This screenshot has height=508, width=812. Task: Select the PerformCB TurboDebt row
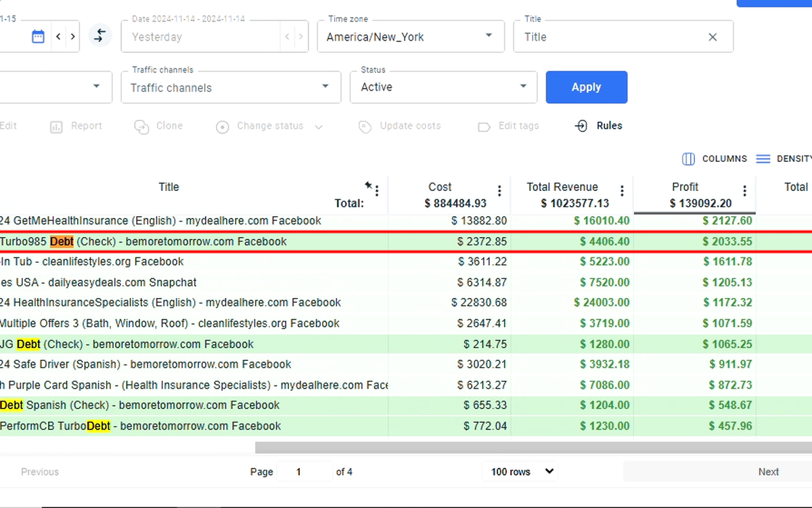(406, 426)
